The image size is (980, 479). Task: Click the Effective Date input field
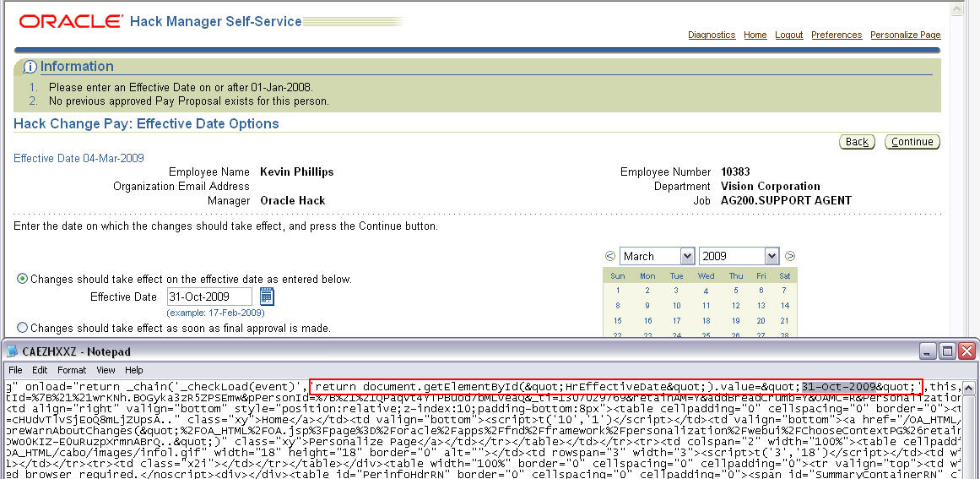point(209,297)
